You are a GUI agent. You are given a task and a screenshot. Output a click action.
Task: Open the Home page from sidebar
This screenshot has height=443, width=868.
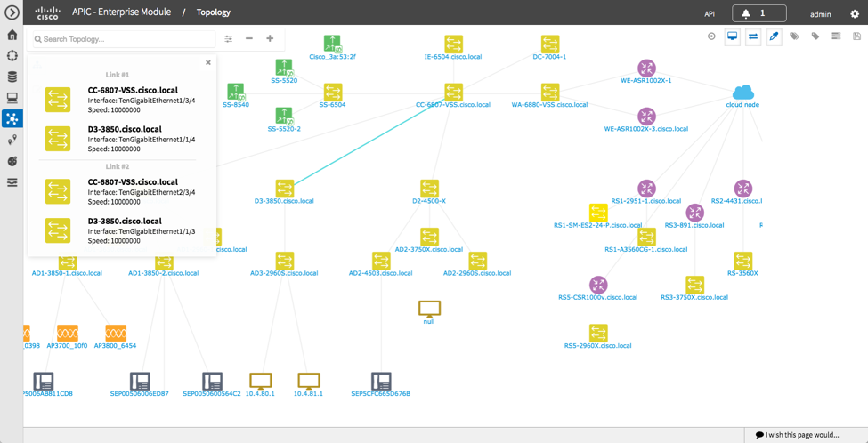click(x=12, y=35)
